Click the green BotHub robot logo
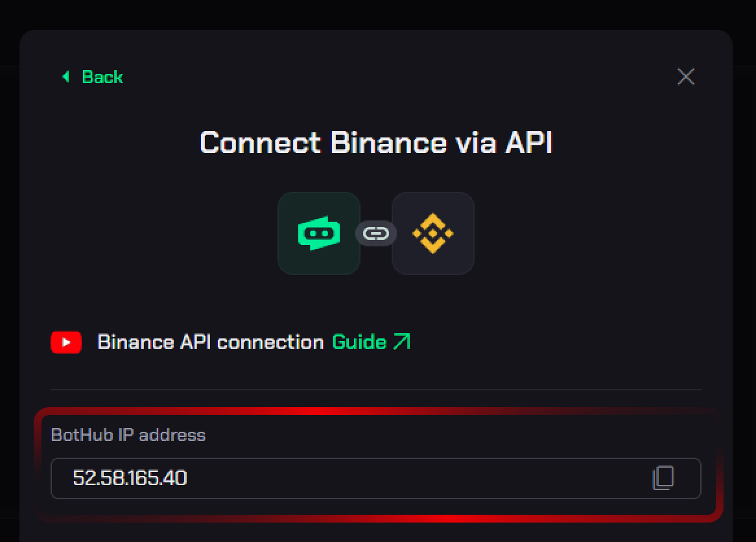756x542 pixels. coord(318,233)
